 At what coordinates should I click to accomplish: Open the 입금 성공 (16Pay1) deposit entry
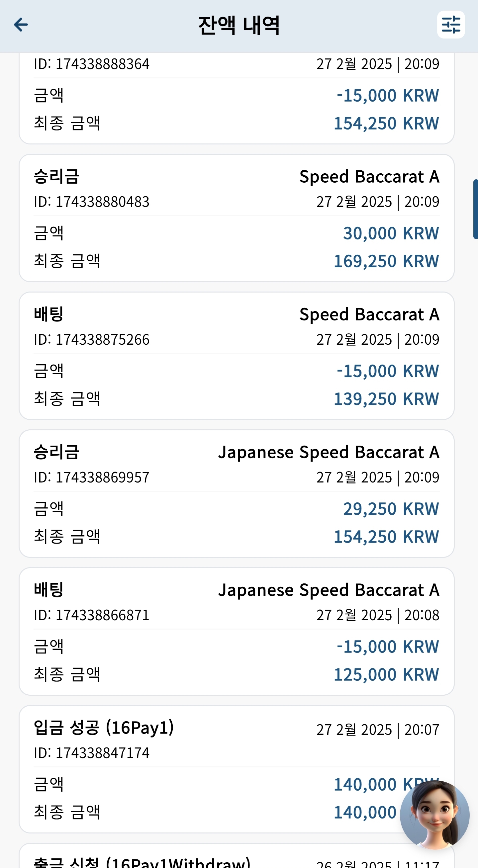click(x=237, y=769)
